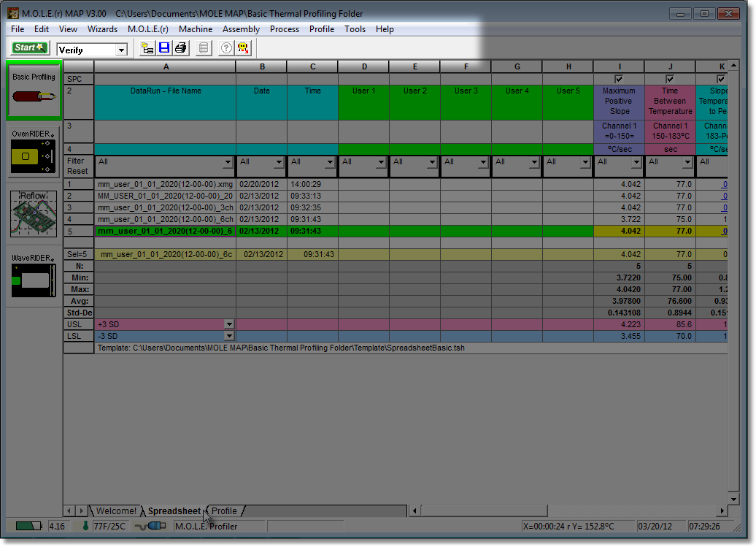Open the Machine menu
756x547 pixels.
point(196,29)
